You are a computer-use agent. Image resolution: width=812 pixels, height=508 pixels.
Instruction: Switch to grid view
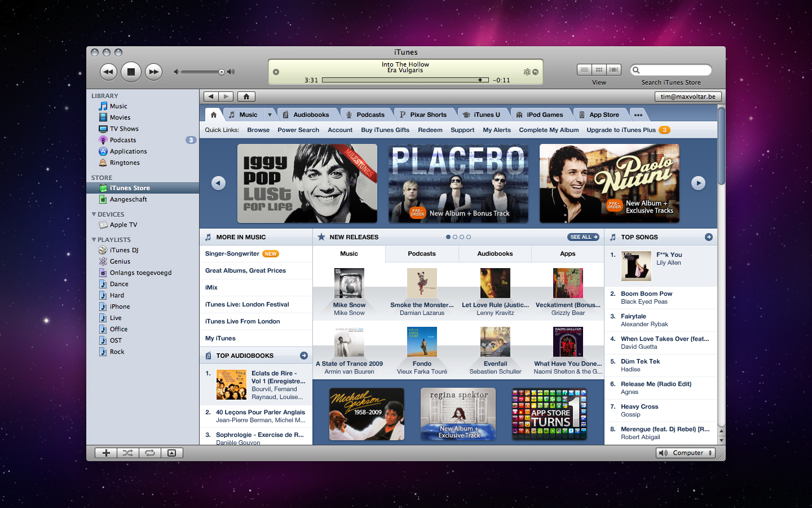pos(599,70)
